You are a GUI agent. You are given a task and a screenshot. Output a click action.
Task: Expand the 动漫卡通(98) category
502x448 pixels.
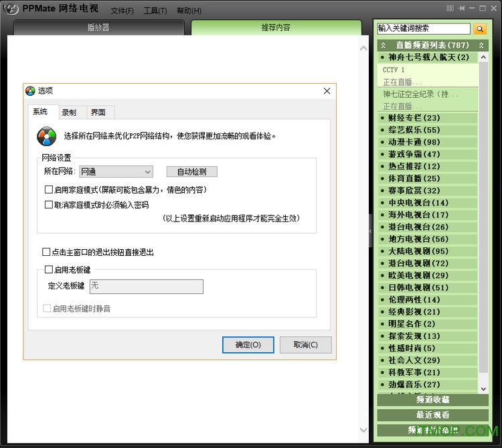coord(428,142)
